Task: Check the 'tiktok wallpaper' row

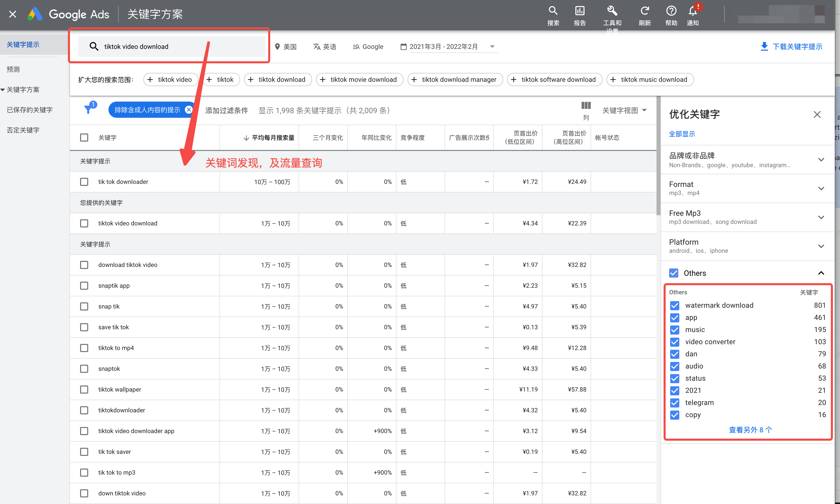Action: [x=84, y=389]
